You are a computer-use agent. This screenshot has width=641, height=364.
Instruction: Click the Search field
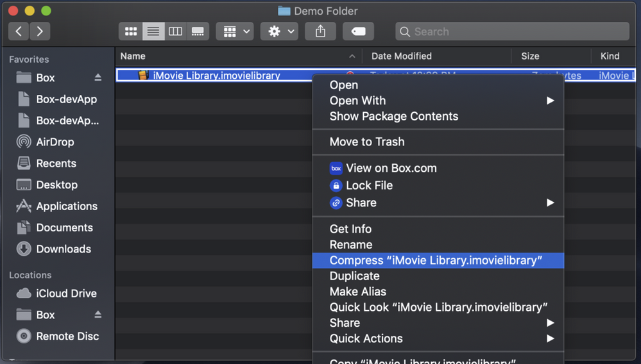[x=512, y=31]
